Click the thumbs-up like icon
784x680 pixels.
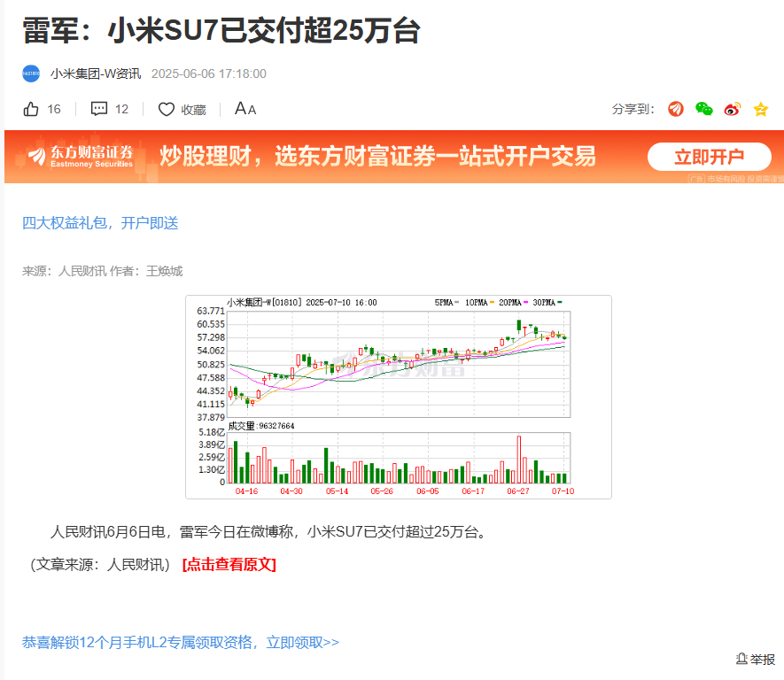pyautogui.click(x=31, y=109)
